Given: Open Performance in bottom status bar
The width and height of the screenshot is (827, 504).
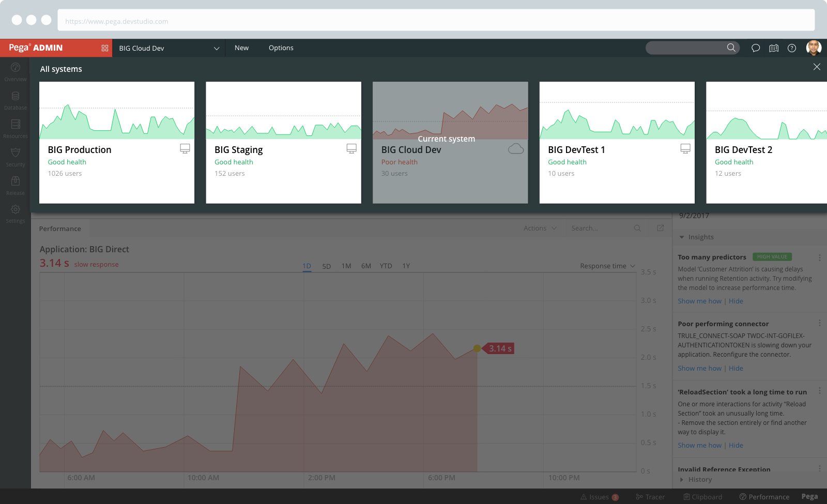Looking at the screenshot, I should coord(764,497).
